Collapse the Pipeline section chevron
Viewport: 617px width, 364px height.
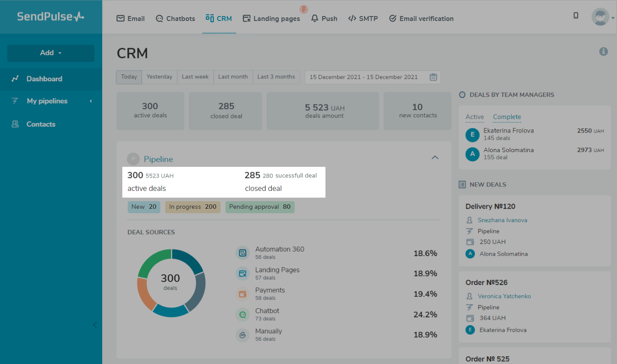(x=435, y=157)
